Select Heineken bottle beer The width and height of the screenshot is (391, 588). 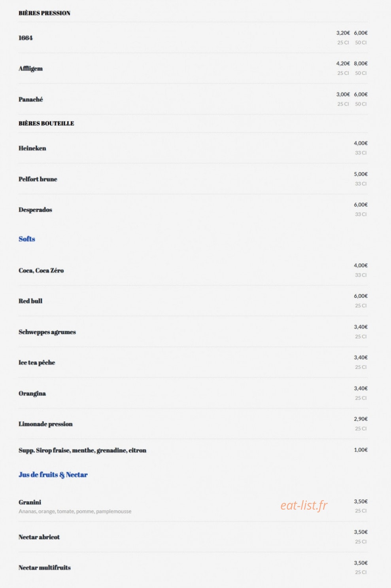point(32,148)
